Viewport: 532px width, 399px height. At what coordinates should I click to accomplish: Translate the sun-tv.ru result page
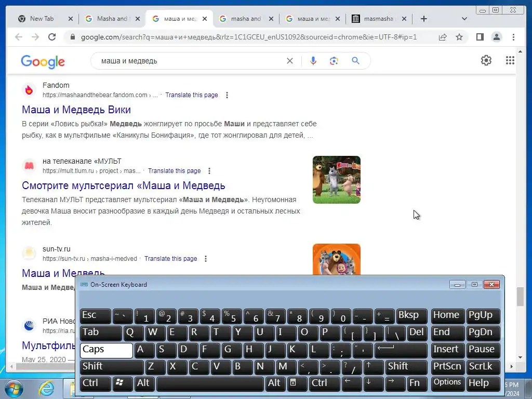click(x=170, y=259)
